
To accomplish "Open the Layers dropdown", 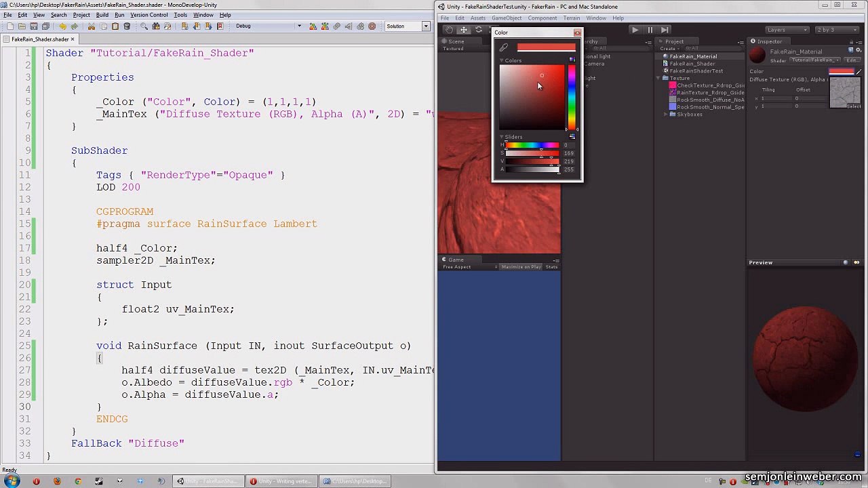I will [x=787, y=30].
